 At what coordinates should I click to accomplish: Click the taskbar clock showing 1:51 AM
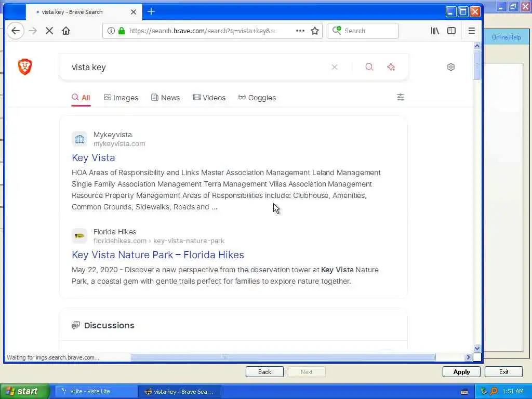(x=513, y=391)
